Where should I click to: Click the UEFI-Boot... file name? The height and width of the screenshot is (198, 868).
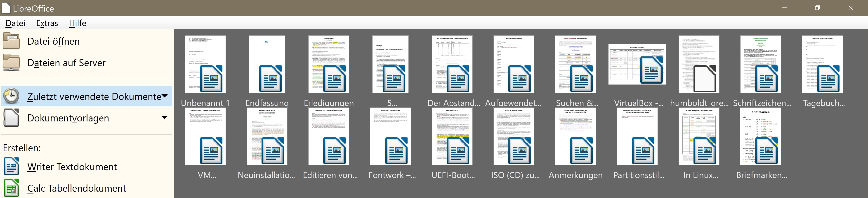pos(453,175)
